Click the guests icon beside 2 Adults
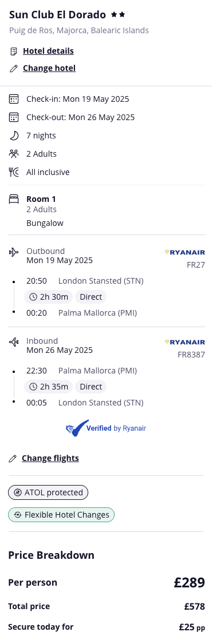 click(14, 154)
